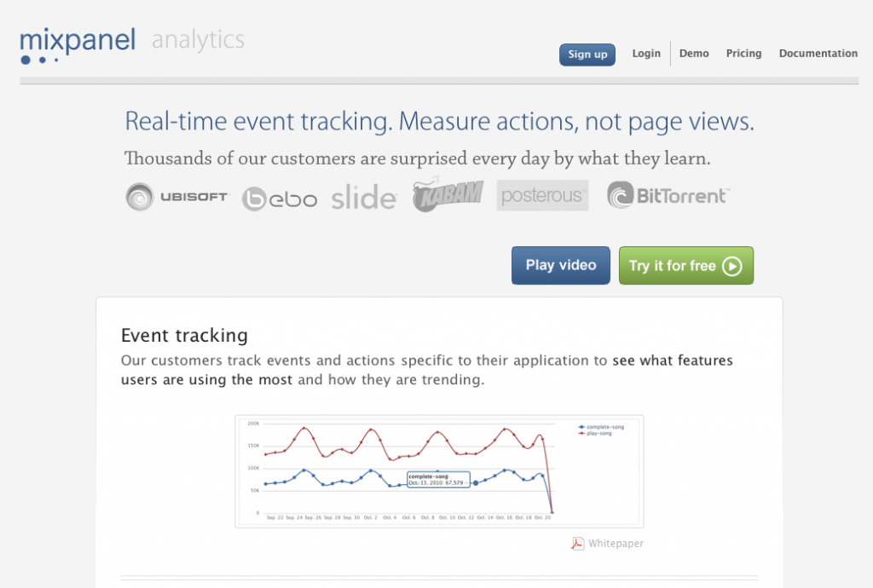Click the Kabam customer logo
This screenshot has height=588, width=873.
448,194
